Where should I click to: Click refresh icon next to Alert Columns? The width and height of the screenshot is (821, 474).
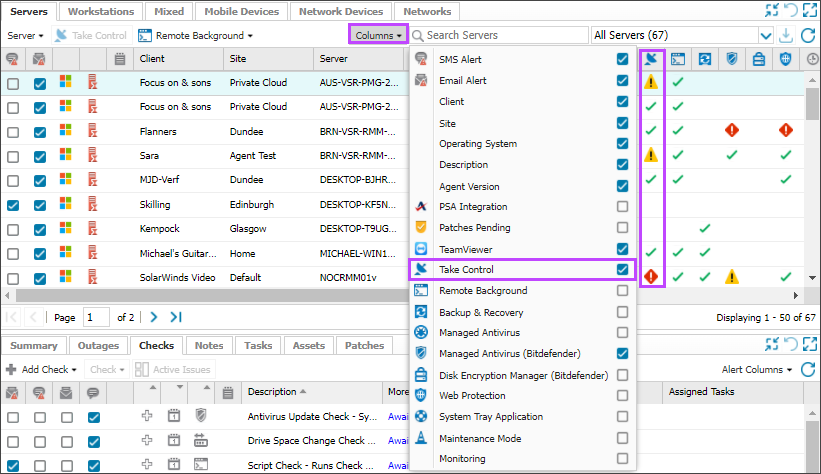point(808,370)
